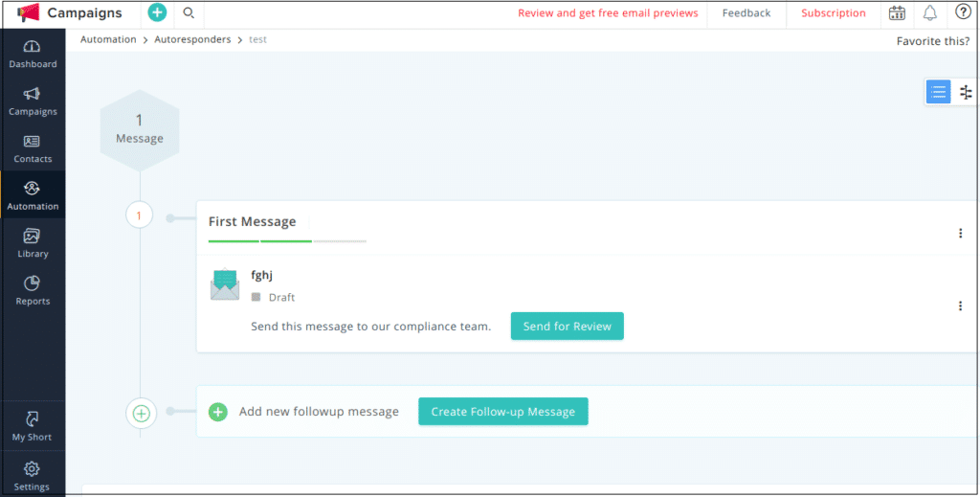Click the Add new followup message text
This screenshot has height=497, width=980.
coord(319,412)
